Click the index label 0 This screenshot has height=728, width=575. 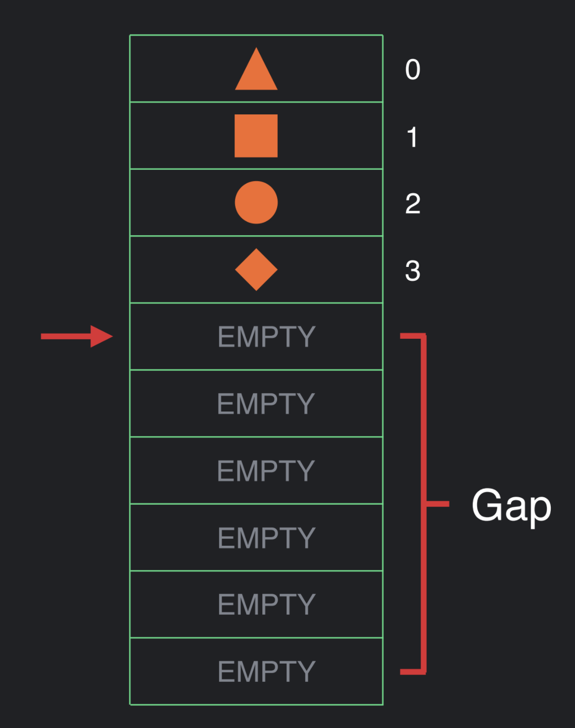point(413,69)
